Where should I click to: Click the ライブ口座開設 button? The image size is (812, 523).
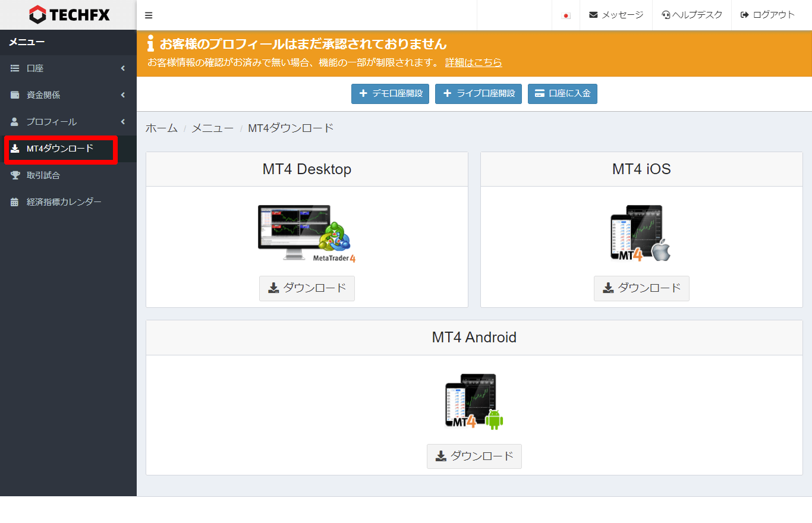(x=479, y=94)
